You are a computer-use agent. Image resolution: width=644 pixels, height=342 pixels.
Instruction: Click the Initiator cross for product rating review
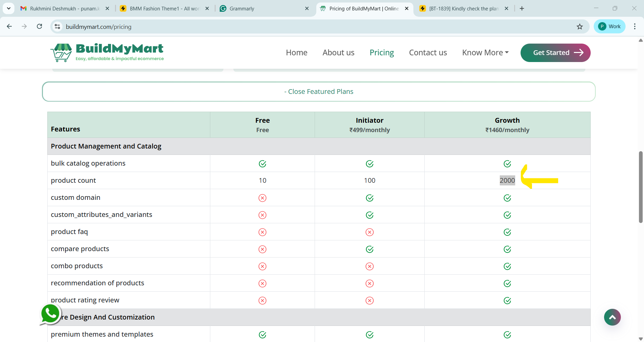click(x=370, y=300)
